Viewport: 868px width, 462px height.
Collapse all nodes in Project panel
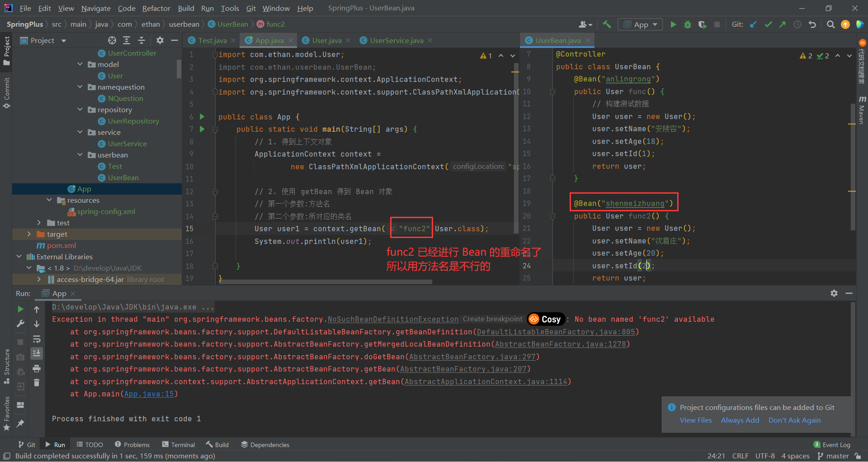pos(142,40)
